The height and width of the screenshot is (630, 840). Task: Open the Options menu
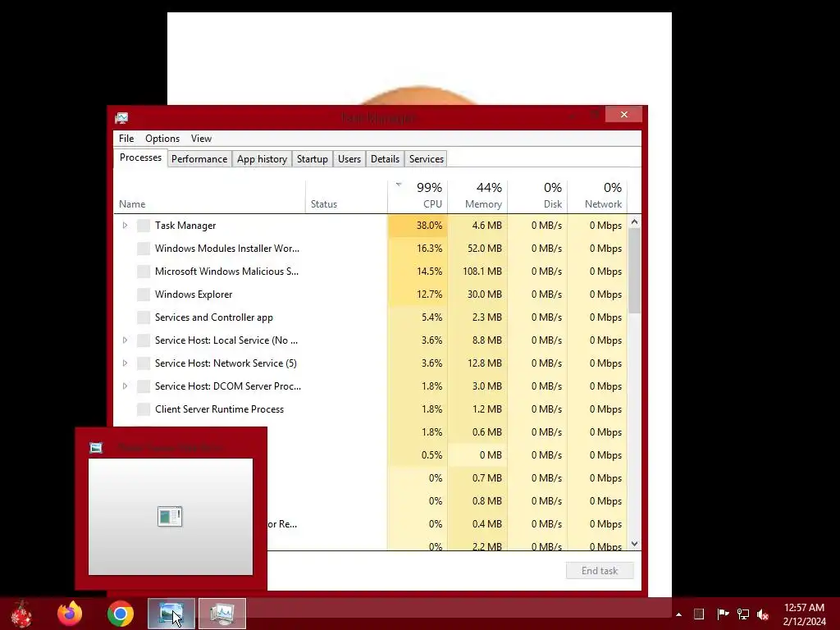coord(162,139)
